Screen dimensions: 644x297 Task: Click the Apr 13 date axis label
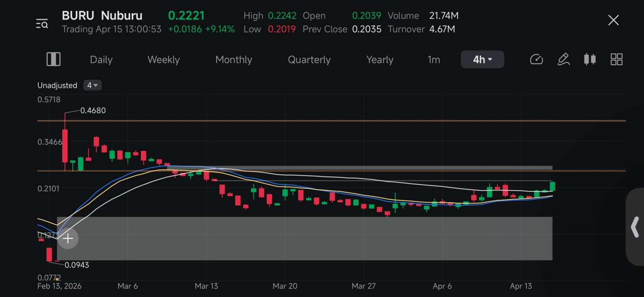tap(521, 286)
